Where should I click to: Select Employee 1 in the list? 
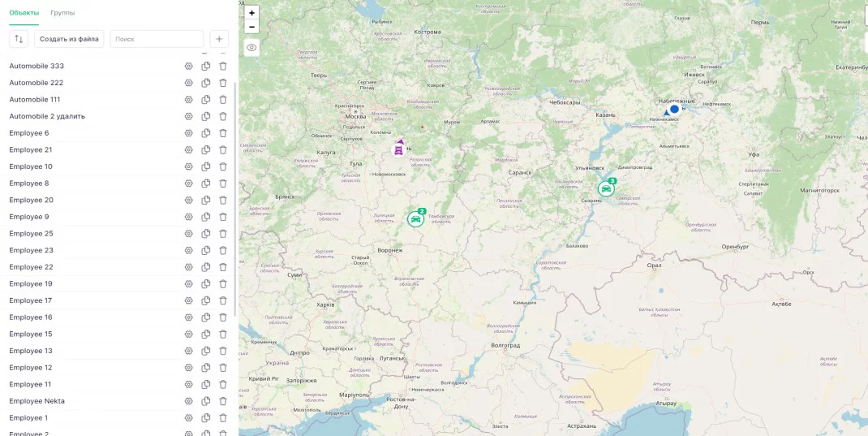click(28, 417)
